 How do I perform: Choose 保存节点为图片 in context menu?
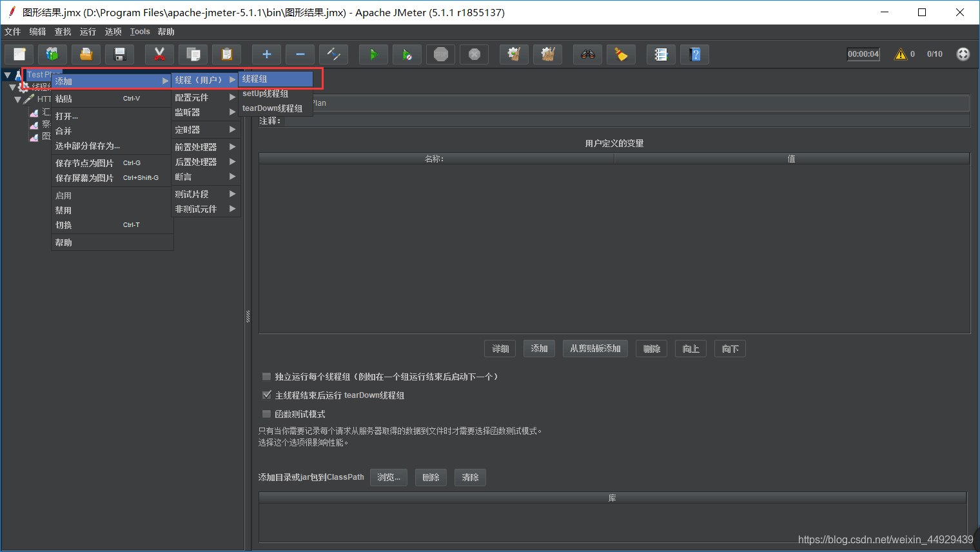click(112, 163)
